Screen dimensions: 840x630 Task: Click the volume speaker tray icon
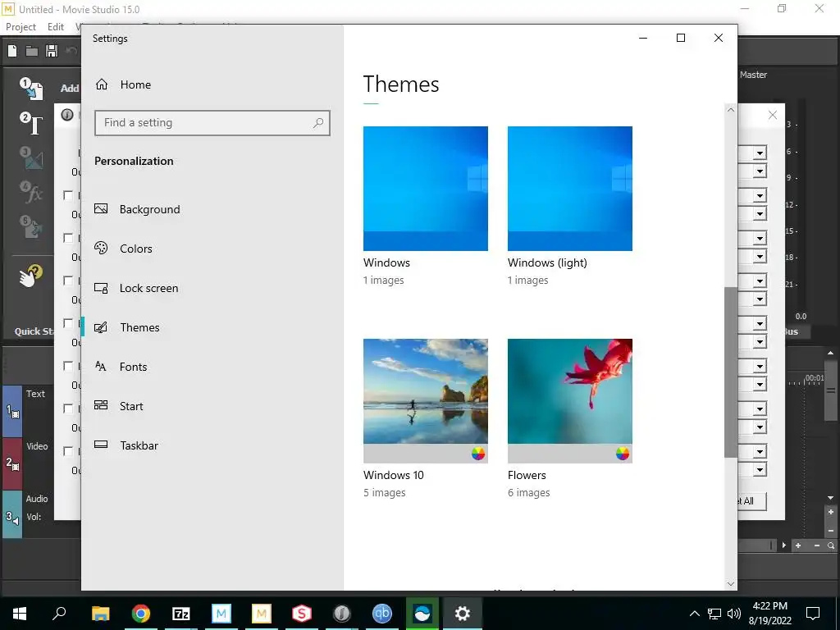(734, 614)
